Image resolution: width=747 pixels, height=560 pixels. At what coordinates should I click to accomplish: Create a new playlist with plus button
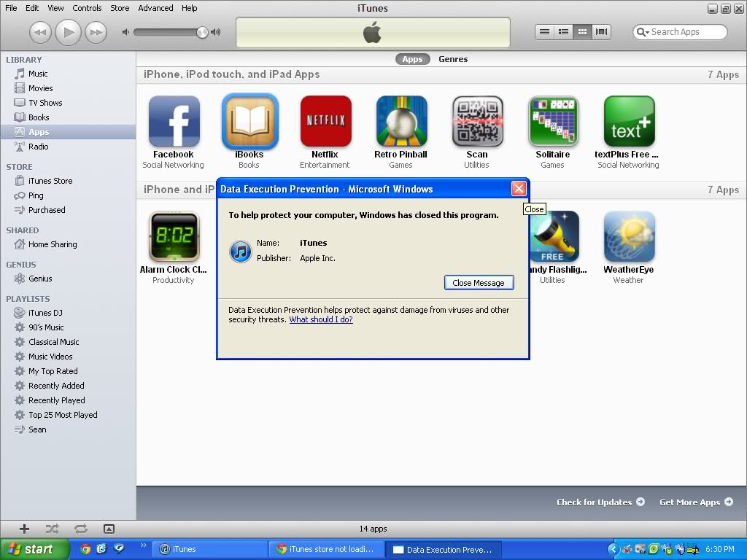tap(24, 529)
